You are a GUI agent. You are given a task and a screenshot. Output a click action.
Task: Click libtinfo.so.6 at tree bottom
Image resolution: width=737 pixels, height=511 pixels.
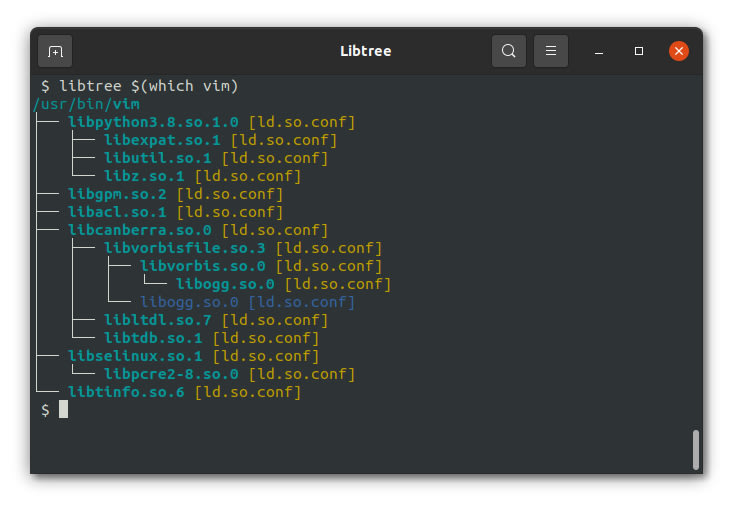point(126,392)
